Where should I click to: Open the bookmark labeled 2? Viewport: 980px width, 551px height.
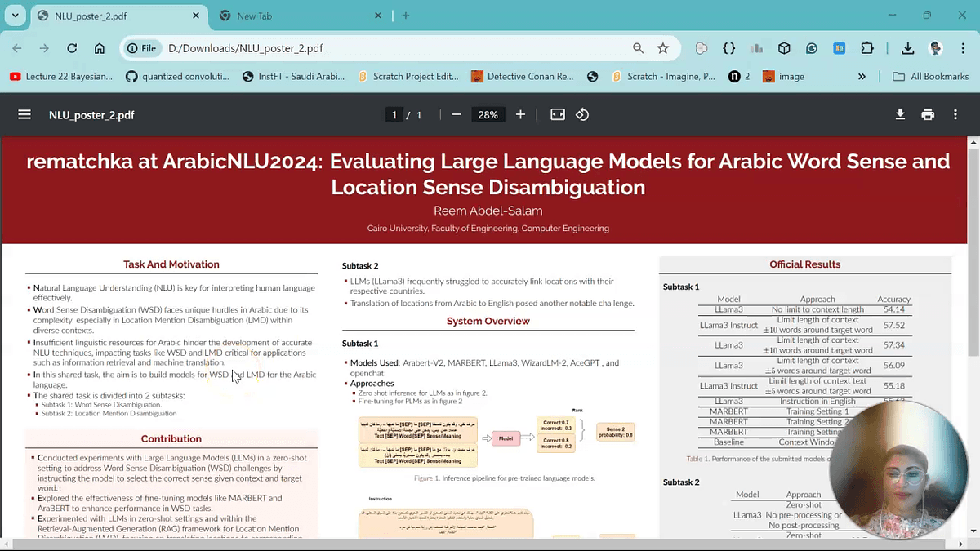[739, 76]
